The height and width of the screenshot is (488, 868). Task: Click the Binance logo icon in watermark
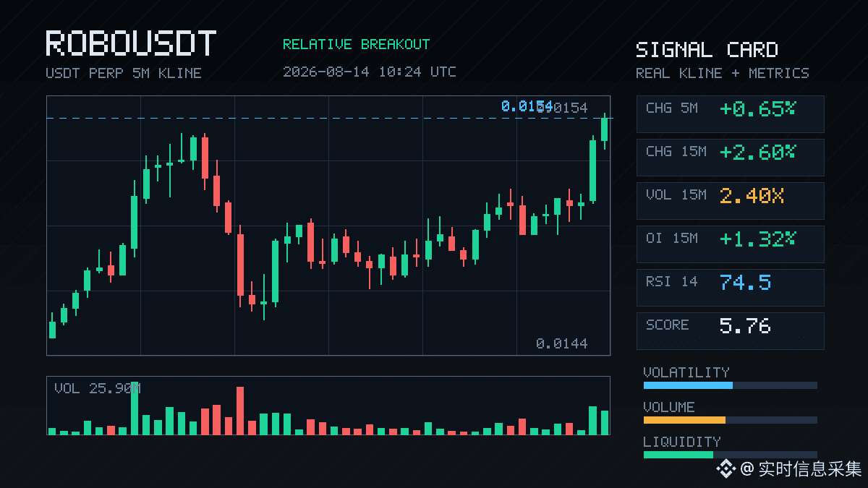click(x=726, y=469)
